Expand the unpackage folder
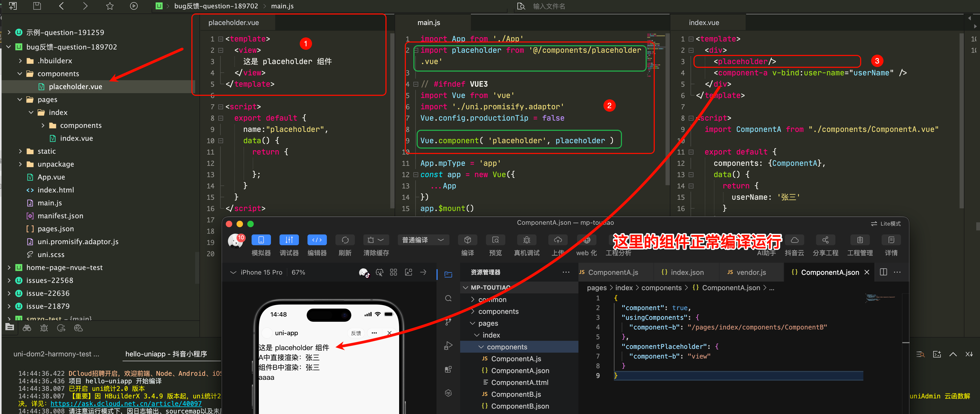The image size is (980, 414). (x=20, y=164)
